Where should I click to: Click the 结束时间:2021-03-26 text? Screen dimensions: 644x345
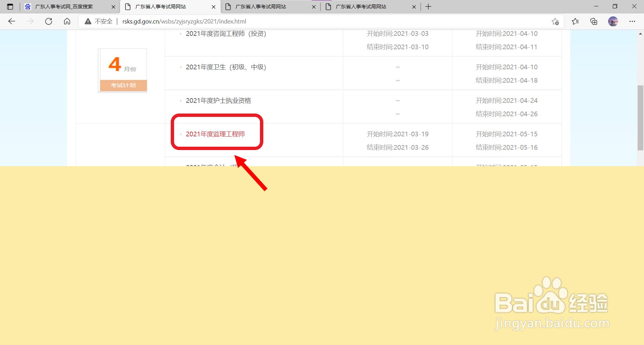point(397,147)
